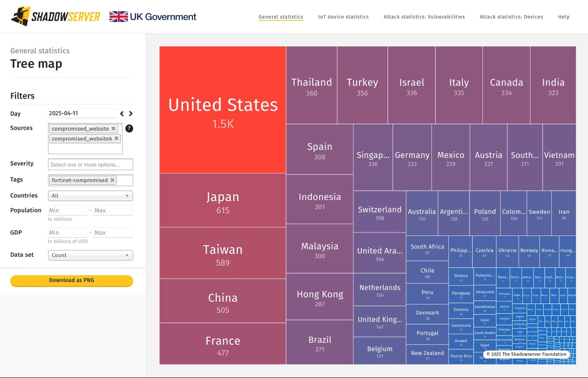Select the China treemap tile
This screenshot has width=588, height=378.
pos(223,301)
